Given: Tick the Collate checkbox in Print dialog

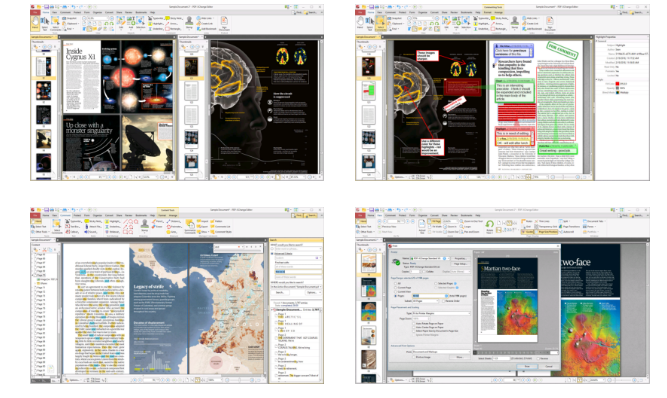Looking at the screenshot, I should tap(423, 271).
